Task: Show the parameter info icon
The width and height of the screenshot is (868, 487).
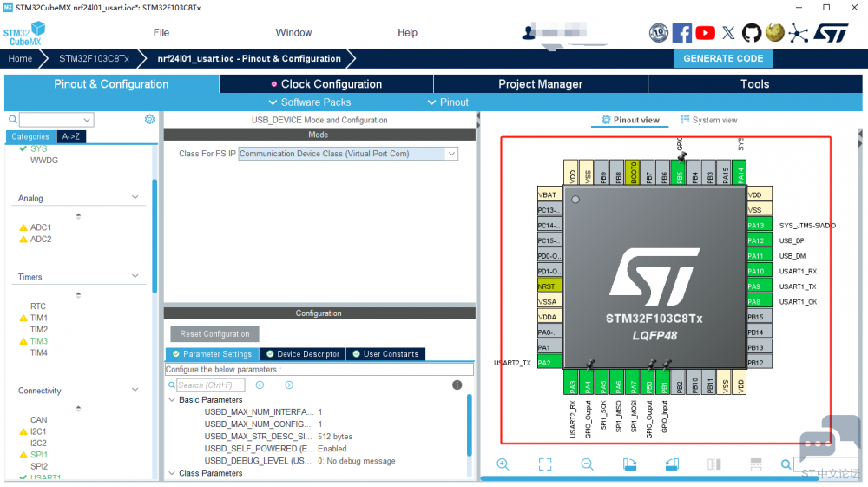Action: click(x=457, y=385)
